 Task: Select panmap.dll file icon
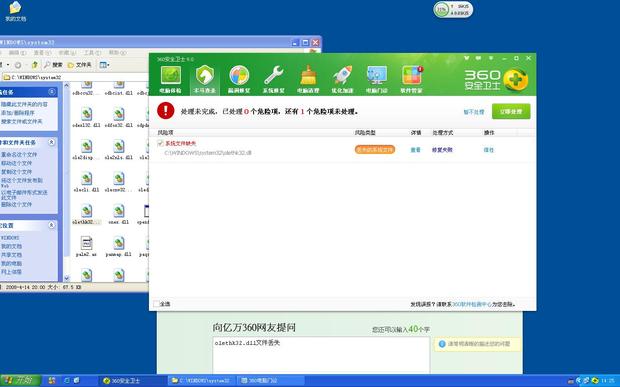point(119,246)
